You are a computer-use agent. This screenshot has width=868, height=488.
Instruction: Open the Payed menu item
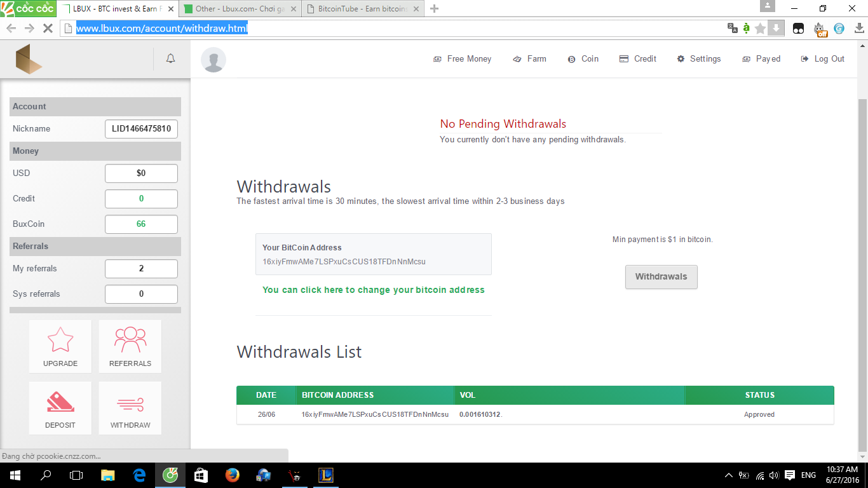tap(761, 58)
